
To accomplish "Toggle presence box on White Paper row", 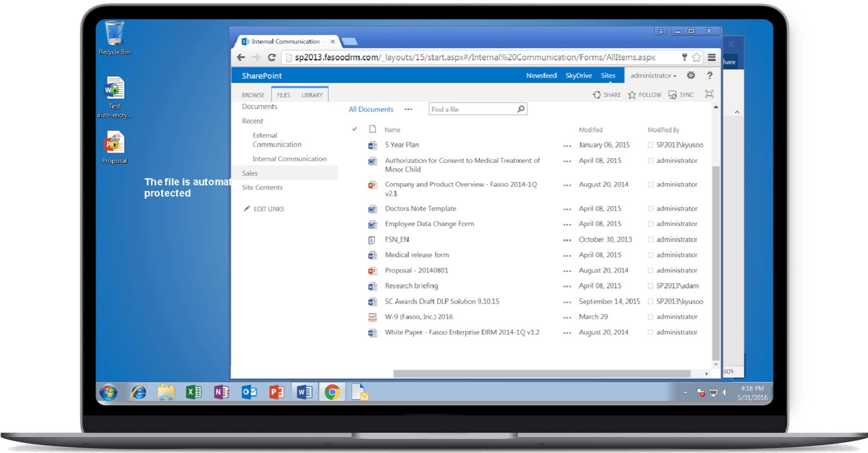I will [x=650, y=333].
